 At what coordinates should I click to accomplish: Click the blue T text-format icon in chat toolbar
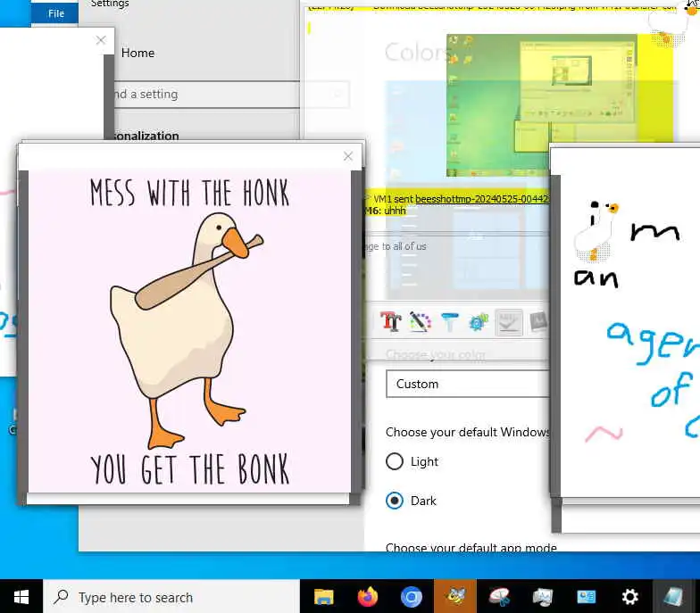pyautogui.click(x=449, y=322)
